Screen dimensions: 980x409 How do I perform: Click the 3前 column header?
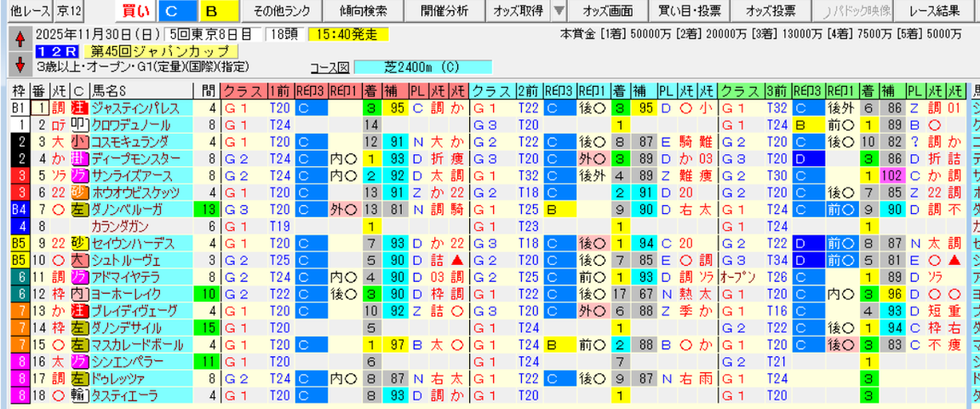[777, 90]
